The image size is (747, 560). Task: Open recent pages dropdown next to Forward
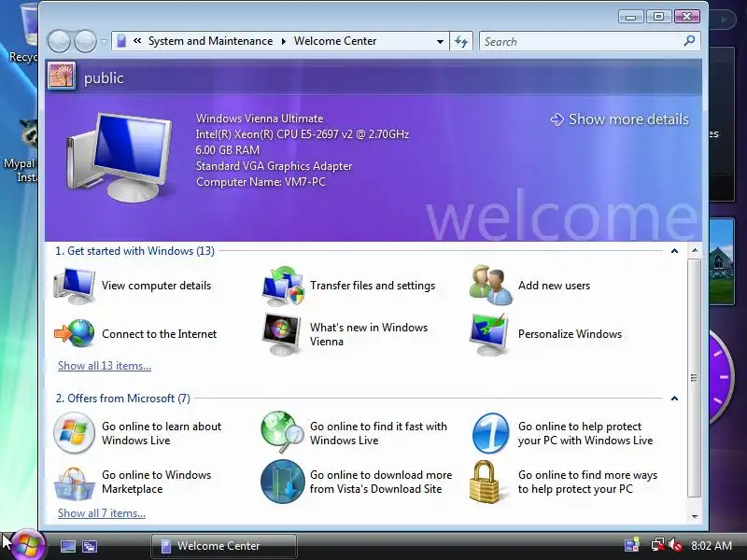coord(104,41)
